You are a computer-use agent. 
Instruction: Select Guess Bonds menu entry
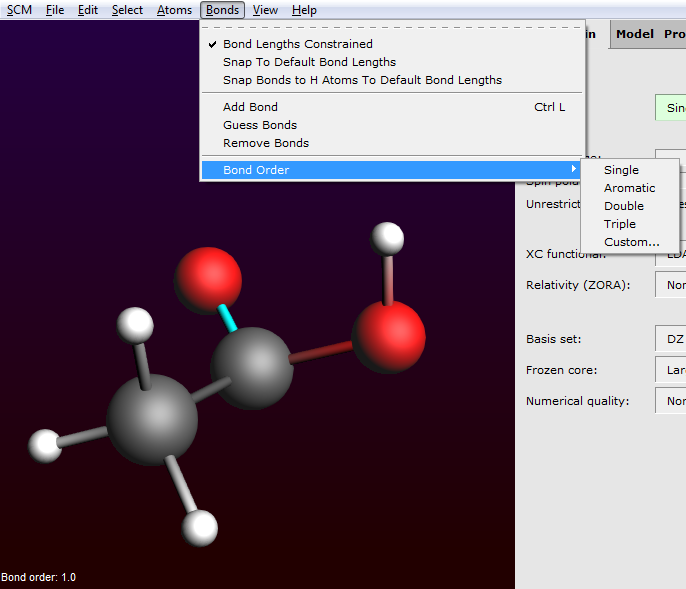(x=392, y=125)
